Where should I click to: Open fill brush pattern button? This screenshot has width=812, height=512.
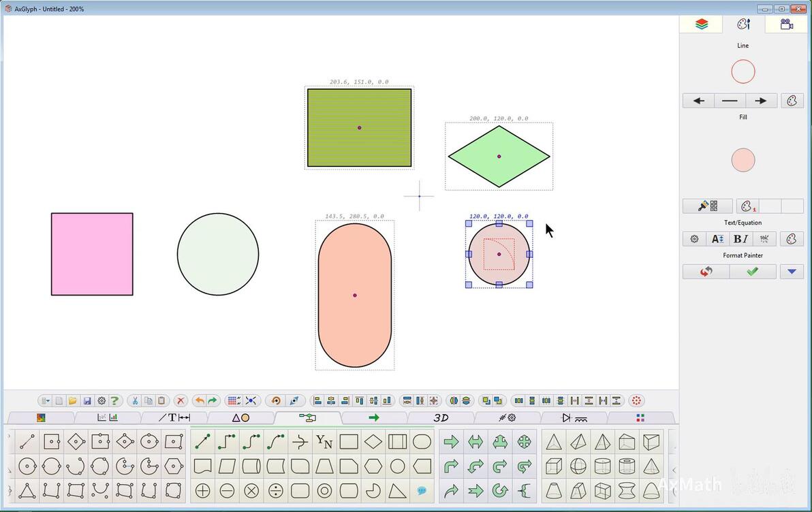pyautogui.click(x=707, y=206)
